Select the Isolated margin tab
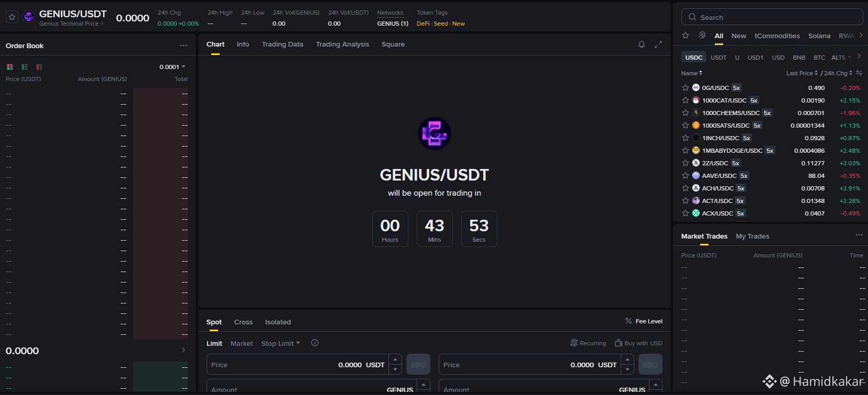The width and height of the screenshot is (868, 395). (x=278, y=322)
